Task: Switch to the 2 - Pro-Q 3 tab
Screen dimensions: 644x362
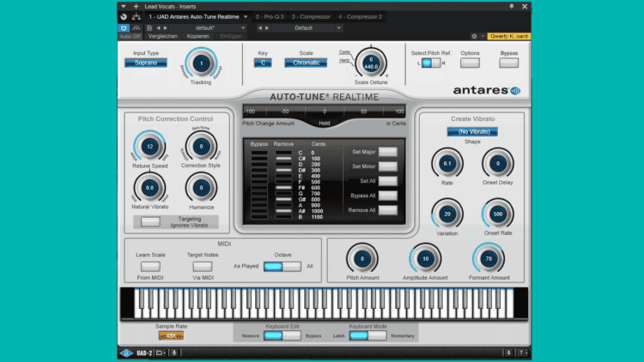Action: point(270,17)
